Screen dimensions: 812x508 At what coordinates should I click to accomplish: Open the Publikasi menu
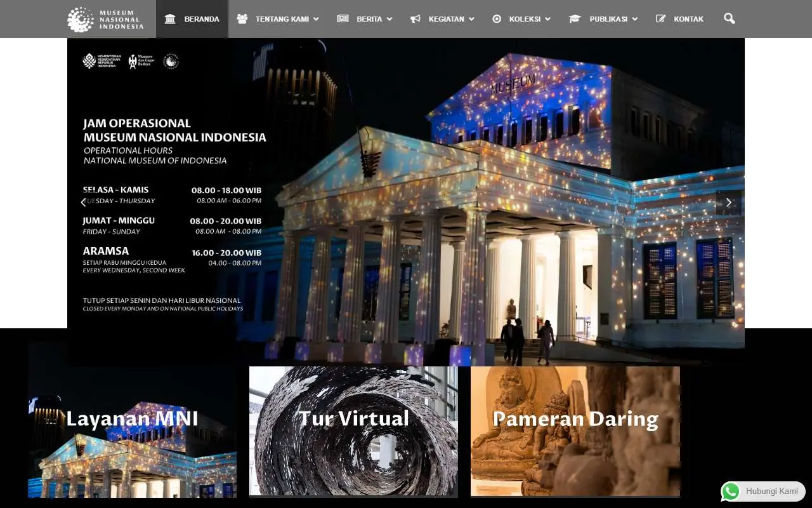(603, 19)
